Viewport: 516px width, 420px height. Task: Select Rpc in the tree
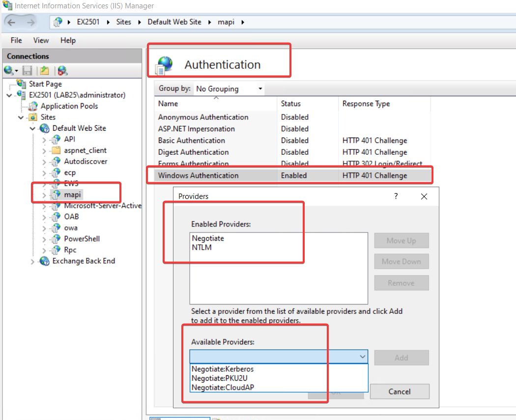(x=70, y=250)
